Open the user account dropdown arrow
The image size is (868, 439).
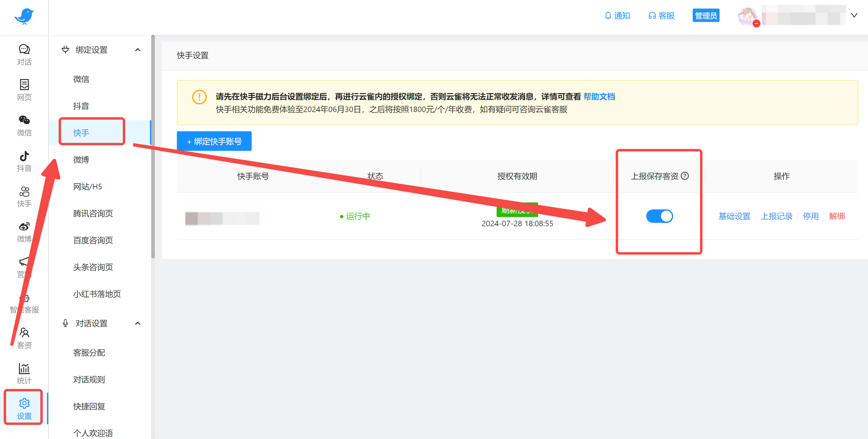tap(854, 16)
